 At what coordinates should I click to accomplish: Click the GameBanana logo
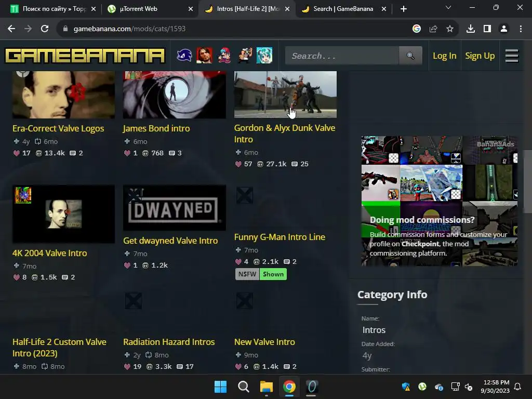point(85,56)
